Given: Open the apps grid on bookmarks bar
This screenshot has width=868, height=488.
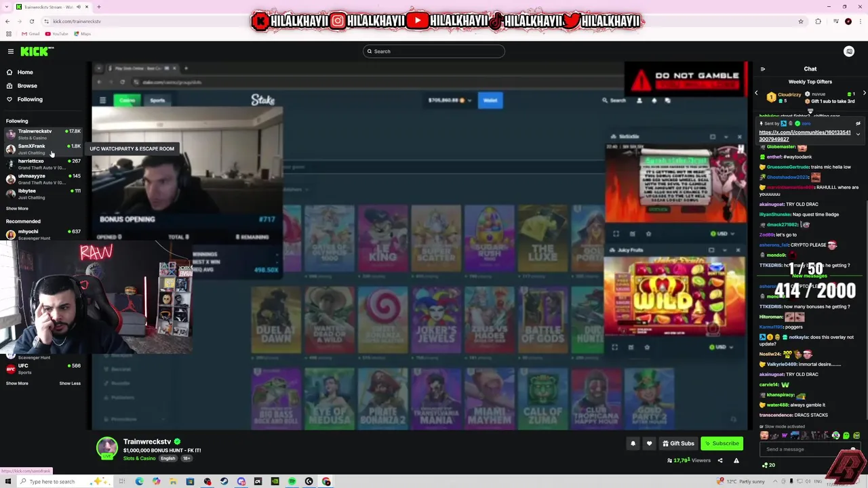Looking at the screenshot, I should click(8, 34).
